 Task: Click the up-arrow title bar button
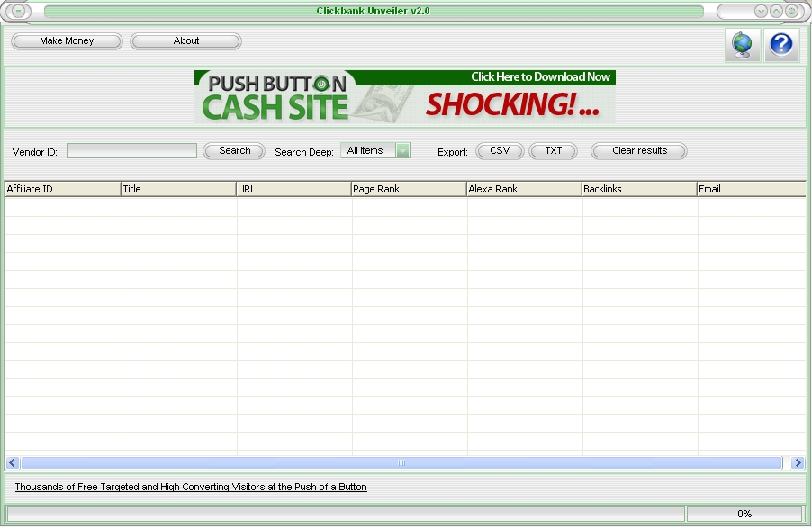tap(776, 11)
